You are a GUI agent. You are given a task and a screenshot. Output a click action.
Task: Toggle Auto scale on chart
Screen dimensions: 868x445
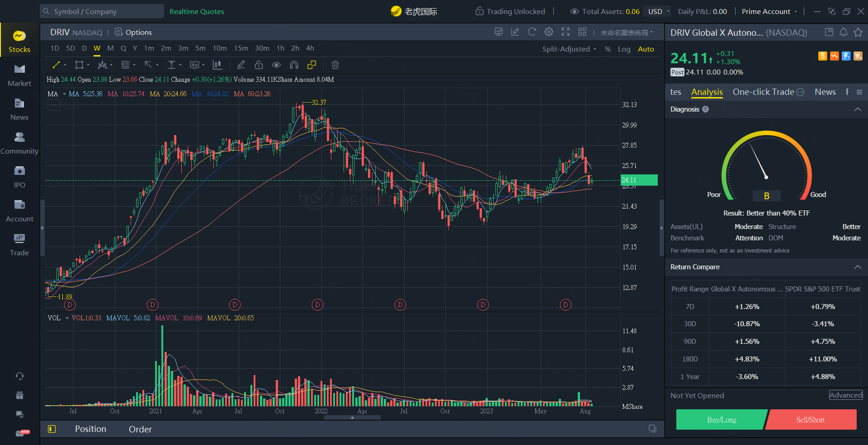646,49
